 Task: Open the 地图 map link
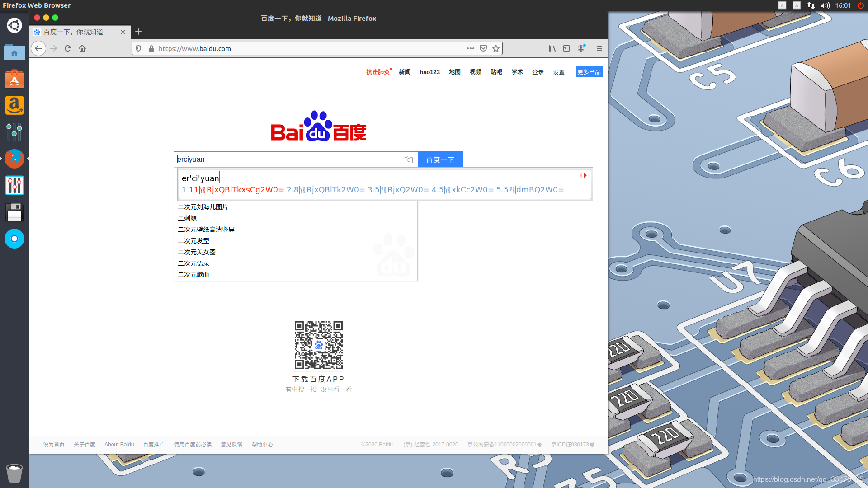coord(455,72)
